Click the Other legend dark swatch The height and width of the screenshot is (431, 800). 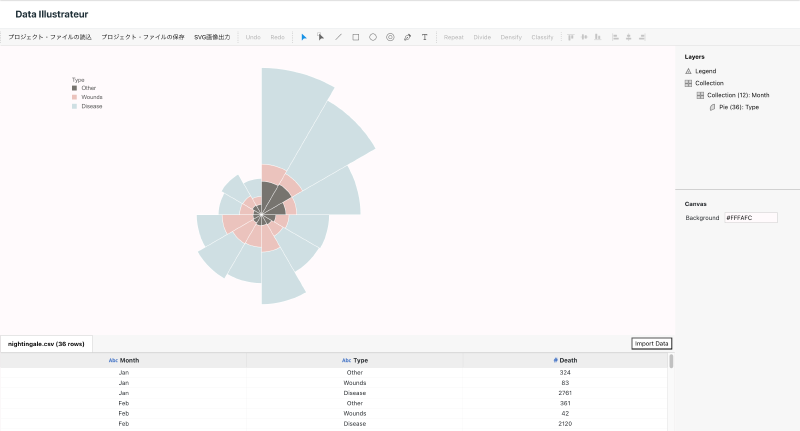74,88
